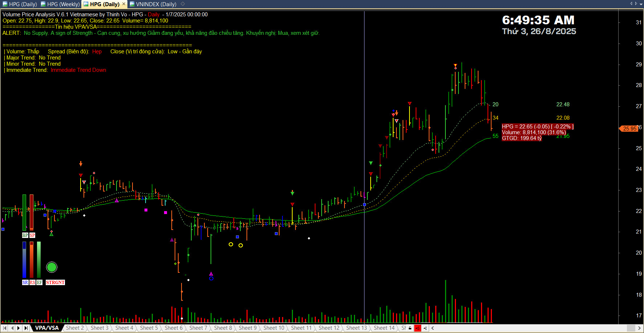Click the STRGNT label
The image size is (644, 333).
click(x=55, y=283)
